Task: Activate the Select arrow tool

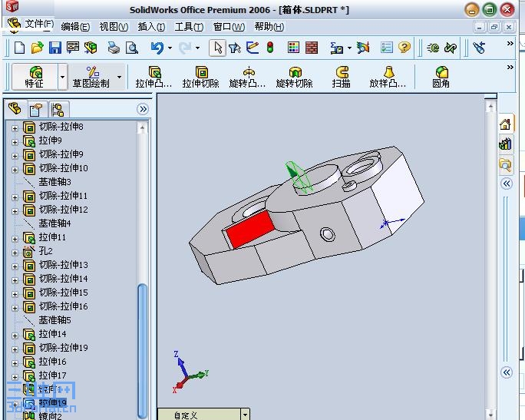Action: click(218, 48)
